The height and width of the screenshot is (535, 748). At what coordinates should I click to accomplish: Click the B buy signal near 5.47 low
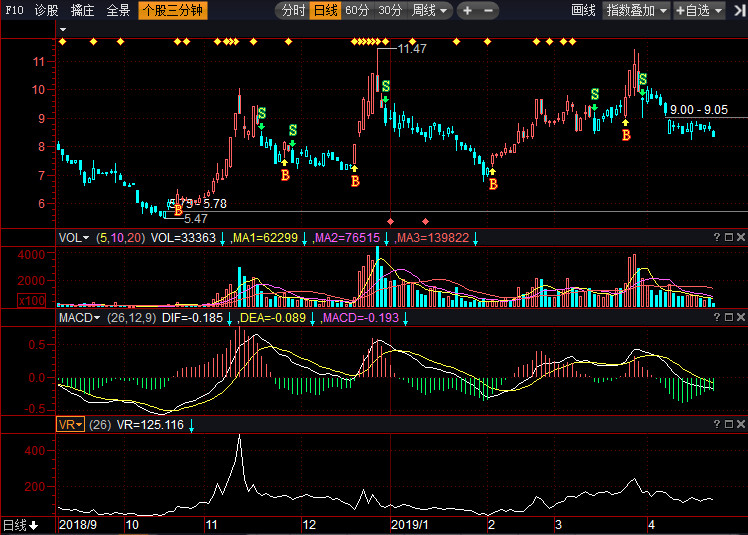[x=178, y=210]
